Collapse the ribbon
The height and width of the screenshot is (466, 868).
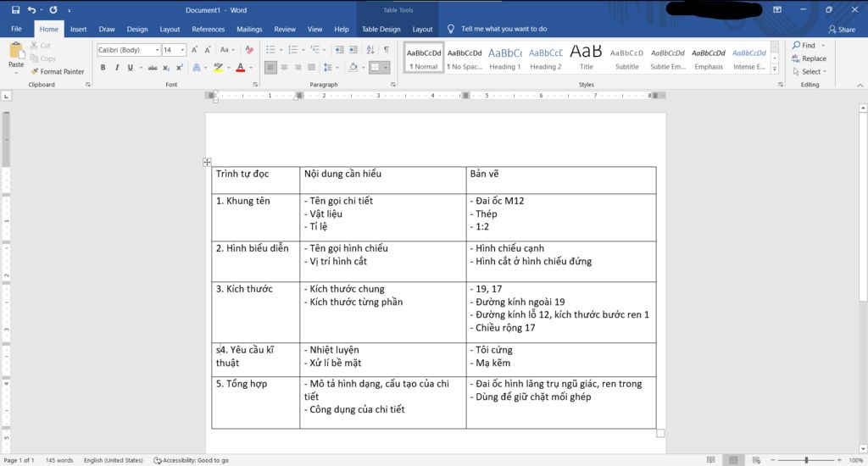point(860,86)
